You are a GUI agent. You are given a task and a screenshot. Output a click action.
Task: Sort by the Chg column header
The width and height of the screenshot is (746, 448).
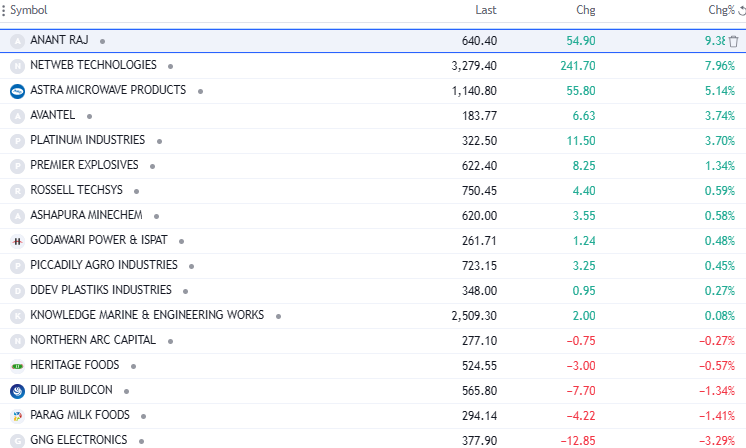tap(586, 10)
